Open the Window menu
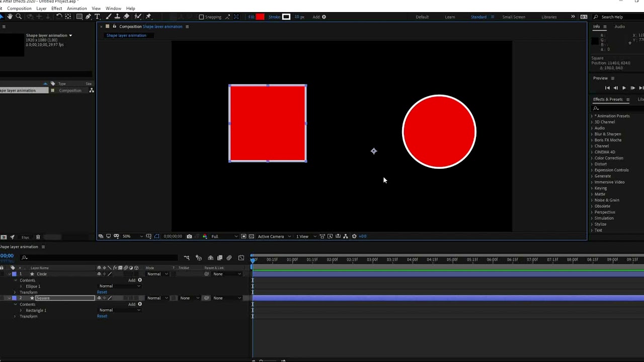Image resolution: width=644 pixels, height=362 pixels. tap(113, 9)
